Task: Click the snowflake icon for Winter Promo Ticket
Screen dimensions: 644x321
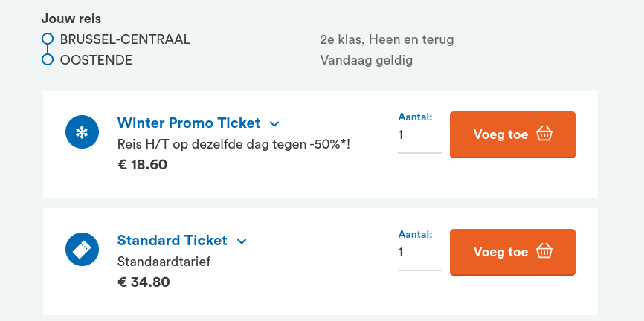Action: [x=83, y=133]
